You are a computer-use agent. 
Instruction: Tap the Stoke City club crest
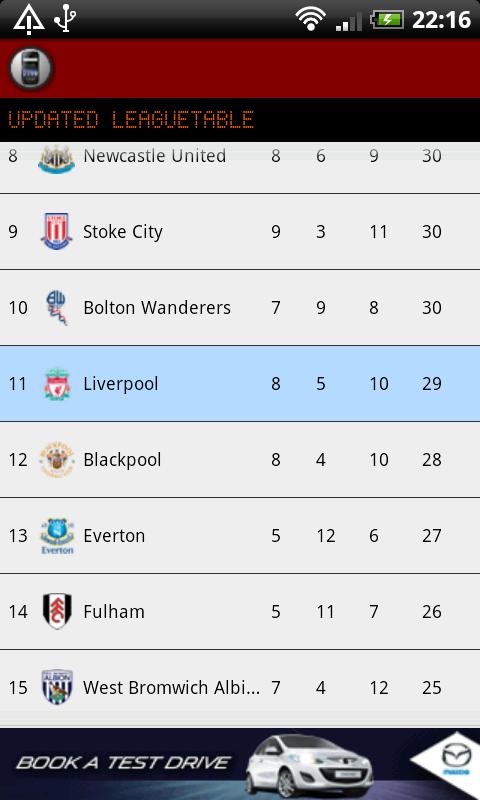(57, 231)
